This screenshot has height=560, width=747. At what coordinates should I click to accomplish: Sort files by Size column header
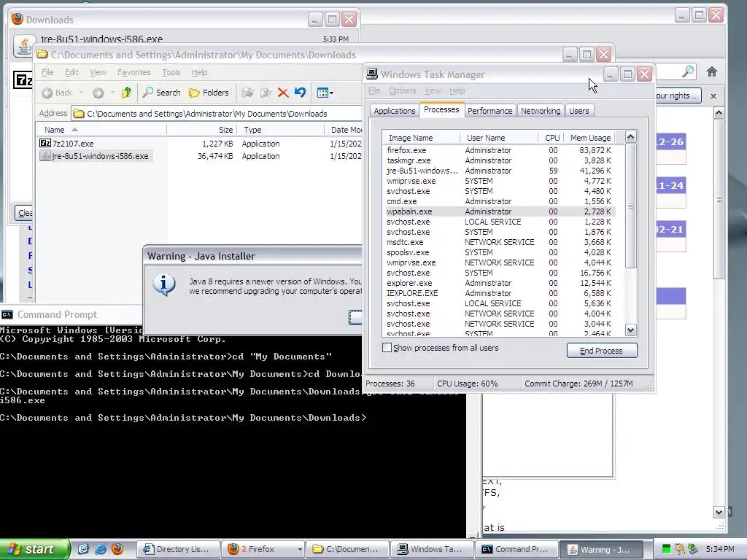(x=201, y=130)
